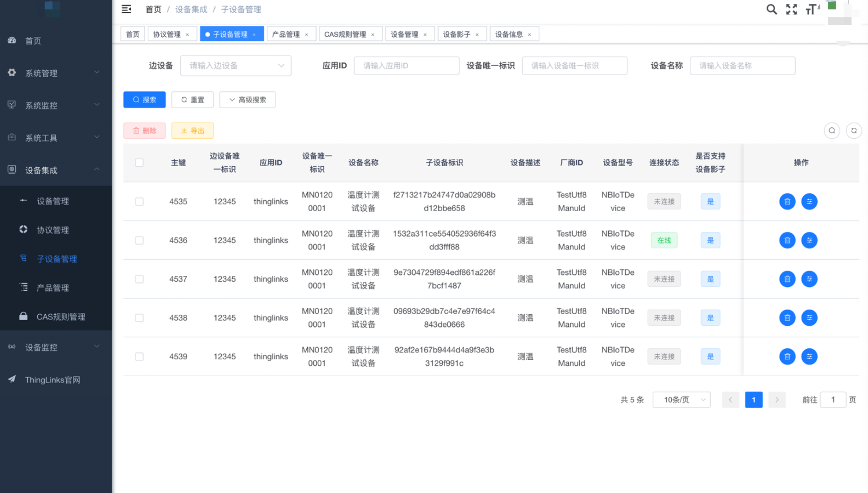
Task: Toggle search bar visibility round icon
Action: point(832,130)
